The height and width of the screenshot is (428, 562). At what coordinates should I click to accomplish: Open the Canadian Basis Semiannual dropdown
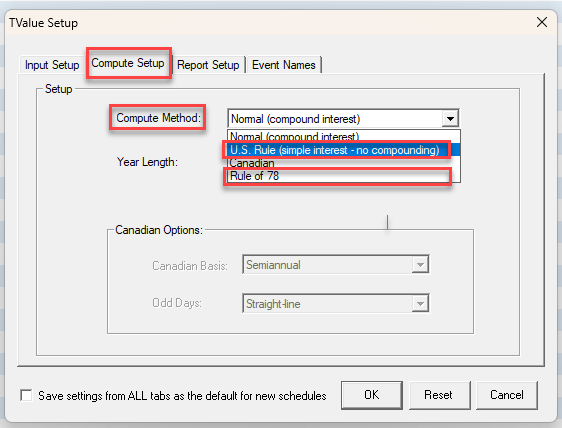(x=336, y=265)
